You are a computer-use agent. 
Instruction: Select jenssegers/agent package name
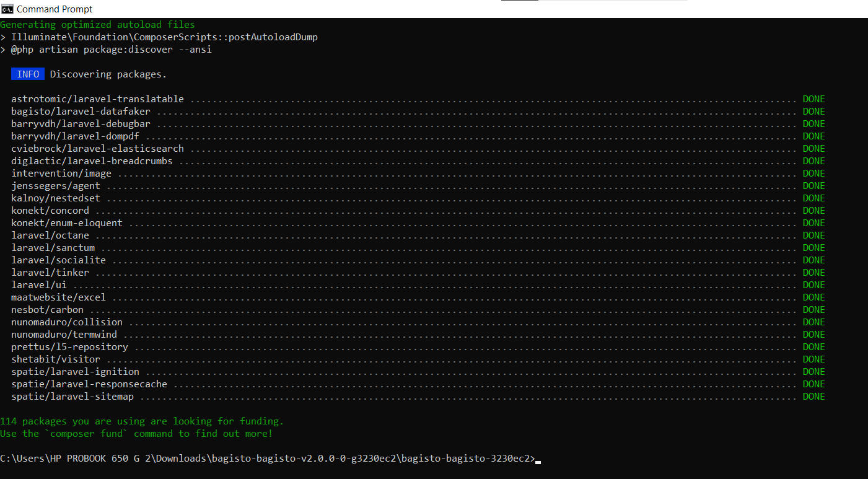click(56, 186)
